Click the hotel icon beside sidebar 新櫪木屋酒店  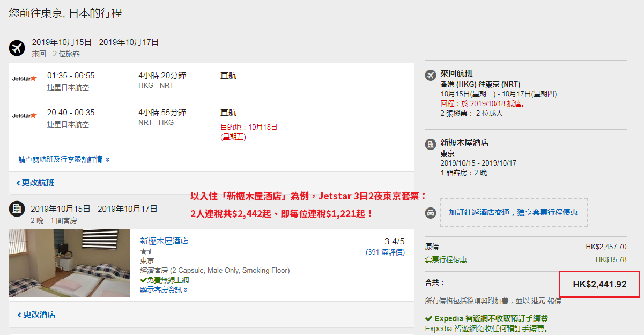pos(430,144)
